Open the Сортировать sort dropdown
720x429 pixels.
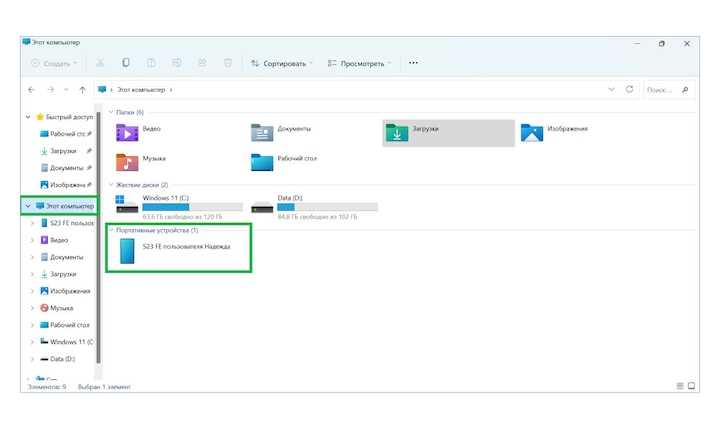(x=281, y=63)
